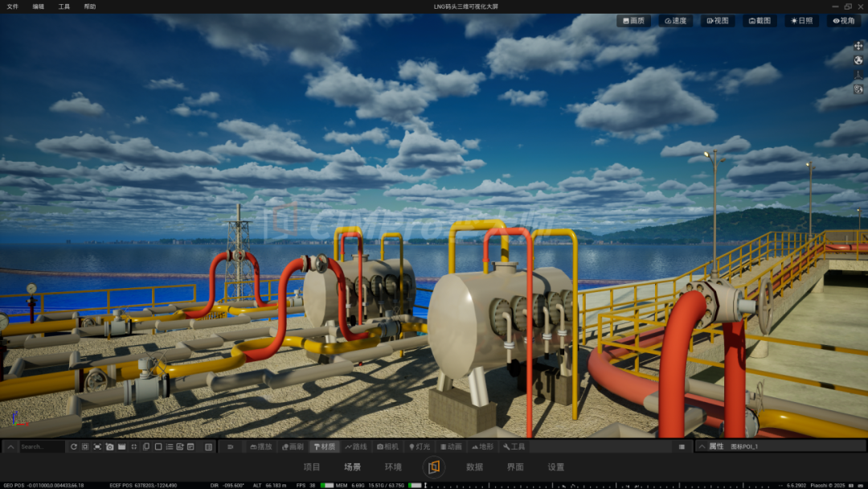Click the empty square icon in bottom toolbar
Viewport: 868px width, 489px height.
pyautogui.click(x=158, y=446)
